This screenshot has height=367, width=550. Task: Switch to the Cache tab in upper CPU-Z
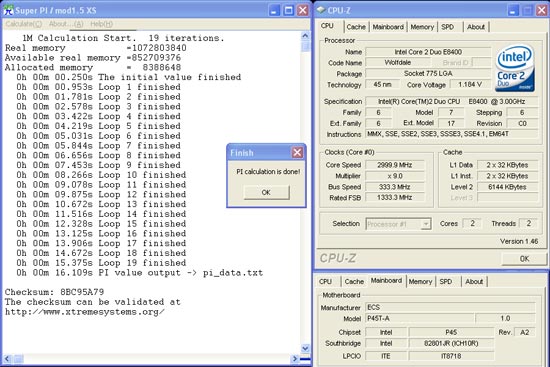point(356,27)
